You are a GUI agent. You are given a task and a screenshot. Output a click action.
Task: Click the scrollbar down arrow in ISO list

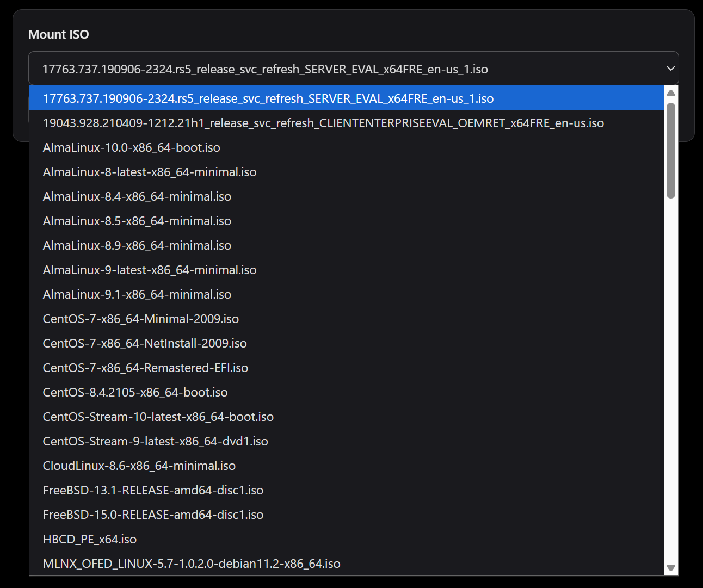coord(671,568)
